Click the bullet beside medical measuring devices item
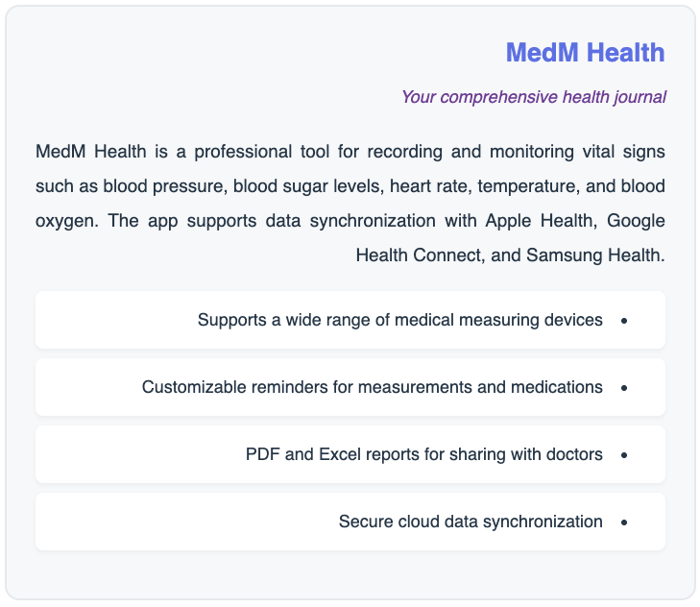700x607 pixels. point(624,320)
